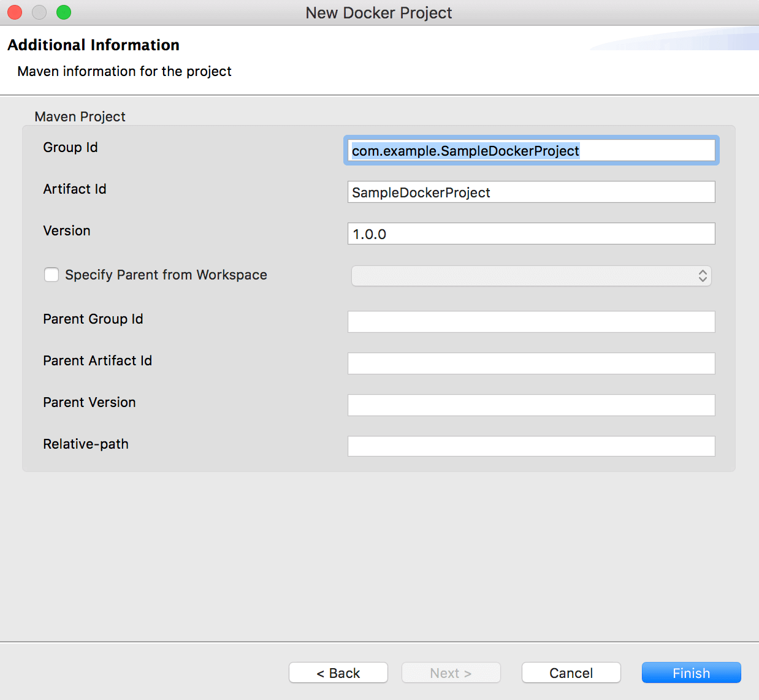The width and height of the screenshot is (759, 700).
Task: Click the Parent Group Id input field
Action: 531,322
